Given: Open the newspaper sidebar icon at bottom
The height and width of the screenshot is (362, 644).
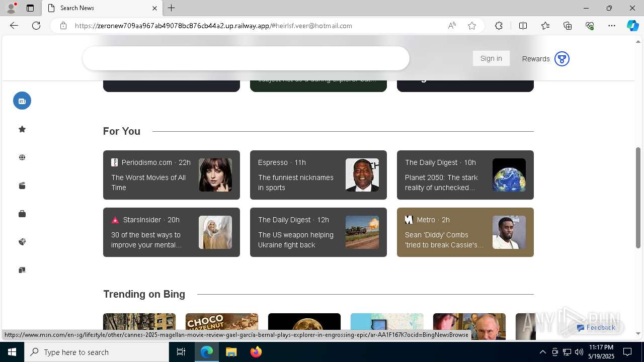Looking at the screenshot, I should (x=22, y=270).
